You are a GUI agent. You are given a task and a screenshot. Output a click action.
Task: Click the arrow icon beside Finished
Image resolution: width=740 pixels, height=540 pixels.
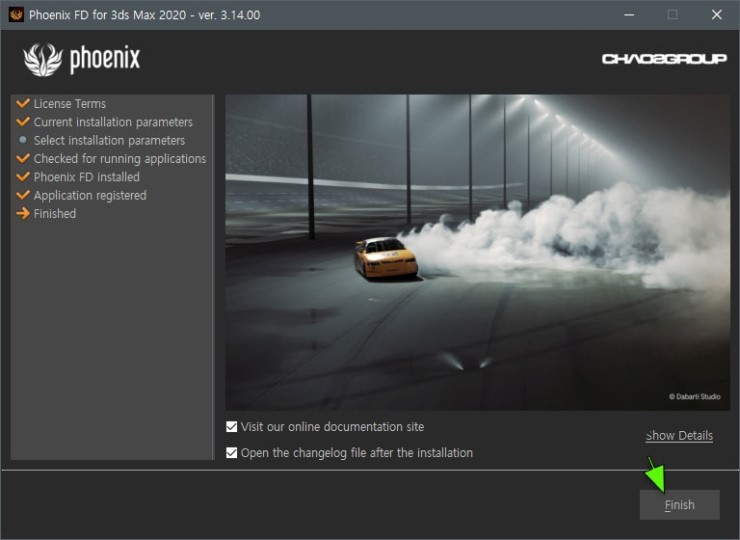tap(23, 213)
